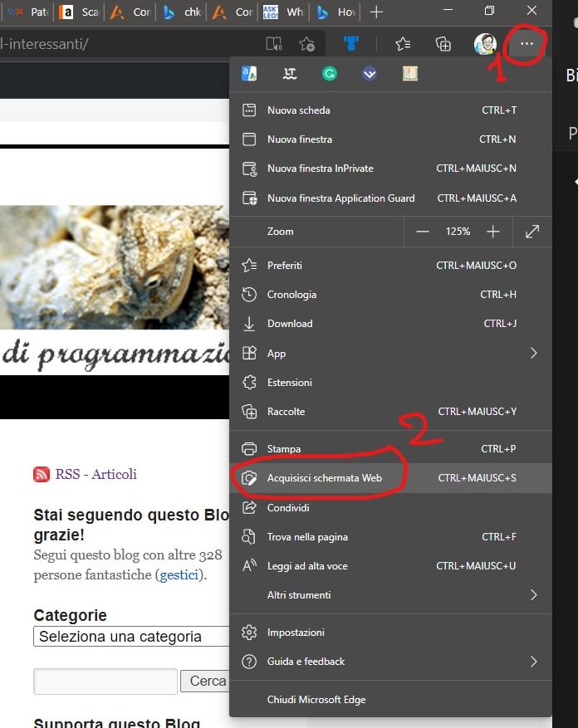
Task: Open the Settings and more (three dots) menu
Action: pyautogui.click(x=527, y=44)
